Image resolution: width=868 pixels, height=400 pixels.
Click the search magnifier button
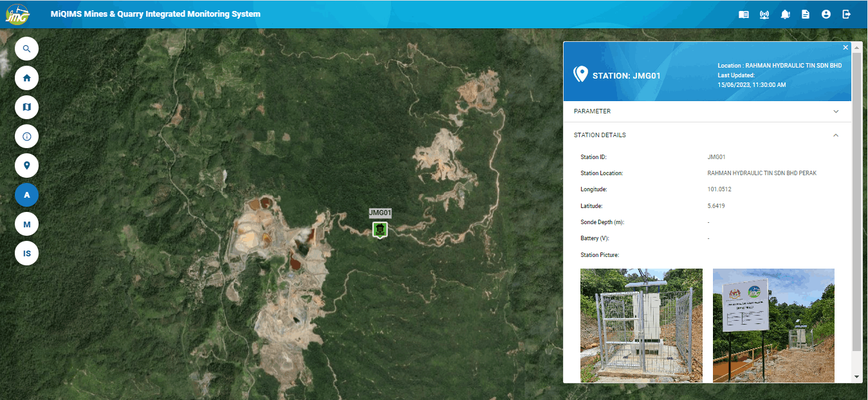pyautogui.click(x=26, y=49)
